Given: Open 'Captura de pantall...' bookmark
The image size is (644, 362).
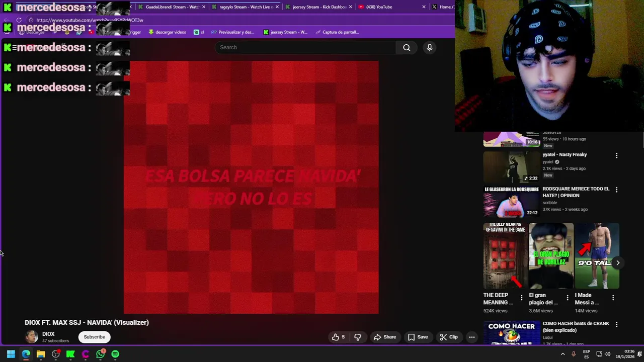Looking at the screenshot, I should pyautogui.click(x=337, y=32).
